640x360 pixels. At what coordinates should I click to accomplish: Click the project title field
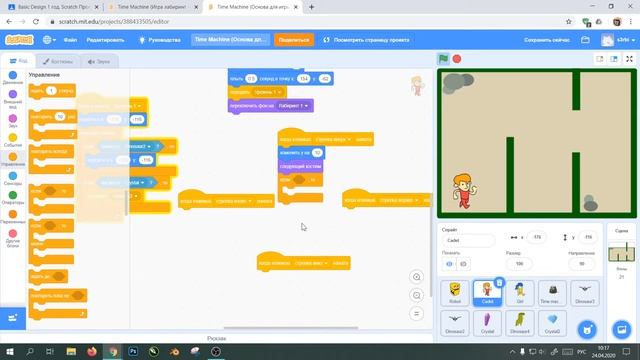pyautogui.click(x=230, y=40)
